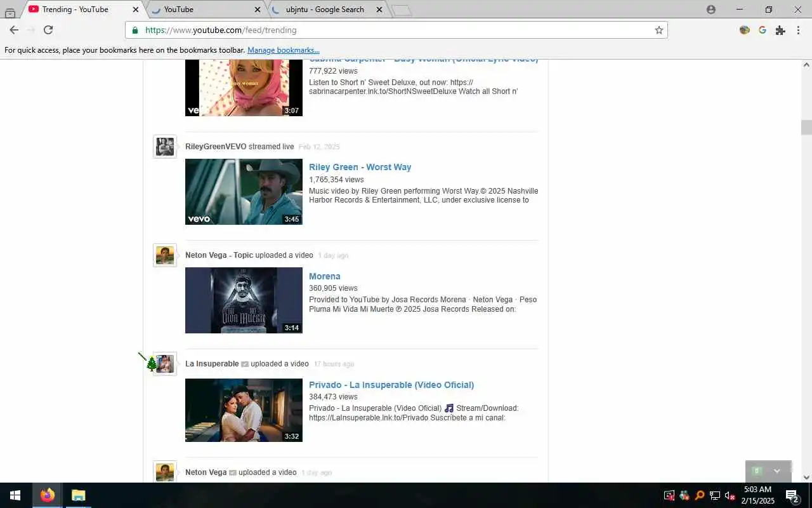
Task: Click the globe extension icon in toolbar
Action: point(745,30)
